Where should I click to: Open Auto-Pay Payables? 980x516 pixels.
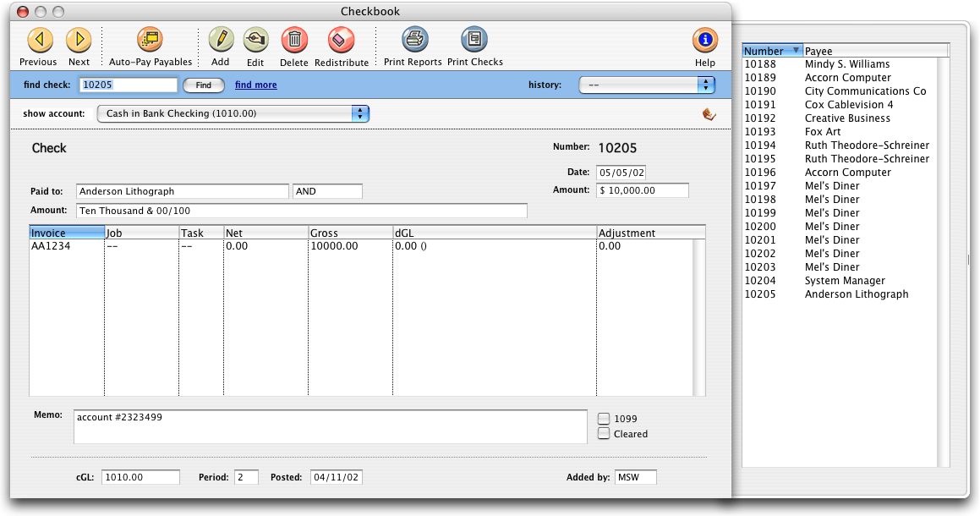(150, 40)
